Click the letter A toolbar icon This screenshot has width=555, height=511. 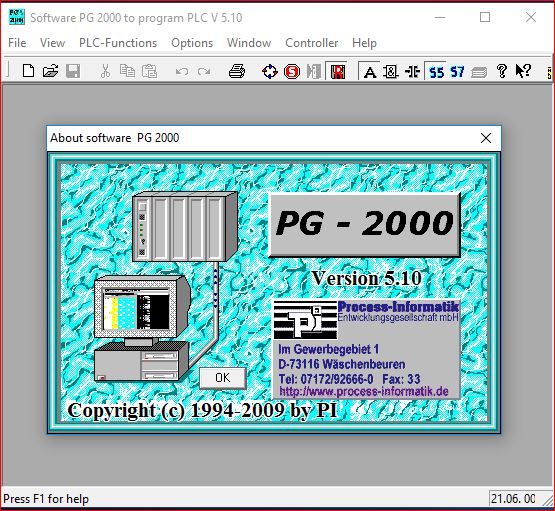click(x=370, y=72)
